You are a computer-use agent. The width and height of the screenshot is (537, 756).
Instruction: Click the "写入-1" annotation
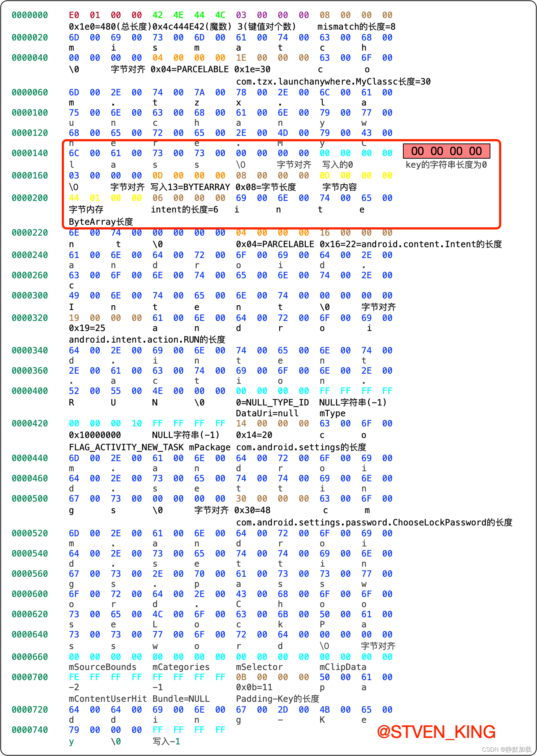[x=166, y=741]
